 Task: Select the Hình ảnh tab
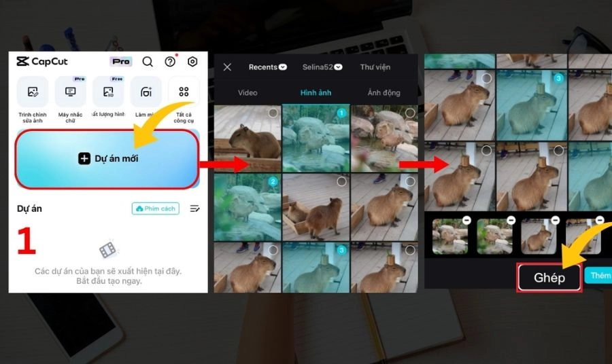coord(316,93)
